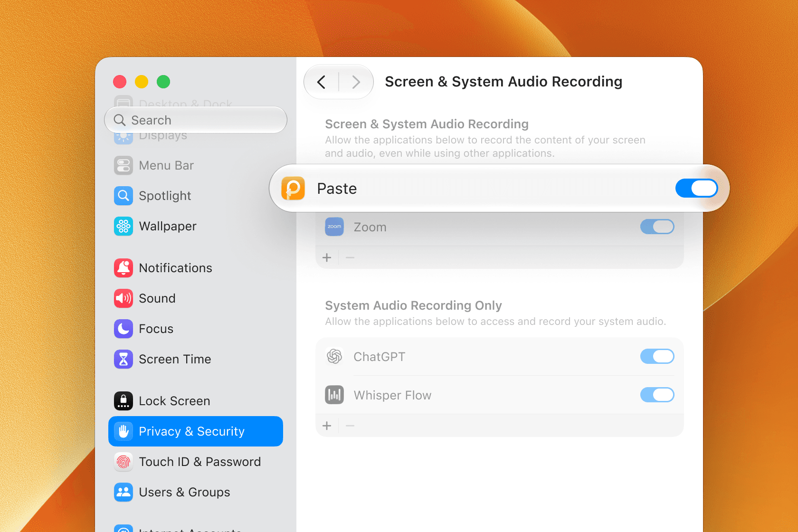
Task: Click the Sound speaker icon
Action: [123, 298]
